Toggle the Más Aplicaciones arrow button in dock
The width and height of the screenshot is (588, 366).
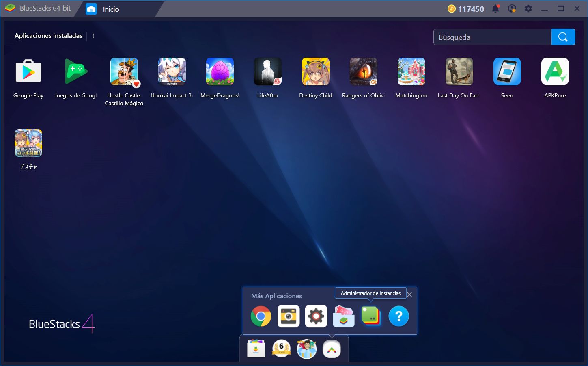332,349
